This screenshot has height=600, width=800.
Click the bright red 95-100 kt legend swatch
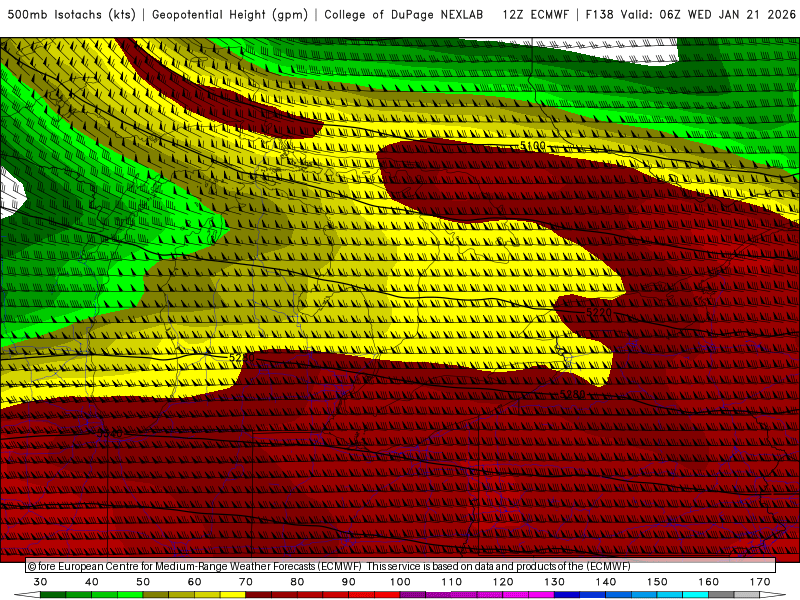[x=387, y=594]
